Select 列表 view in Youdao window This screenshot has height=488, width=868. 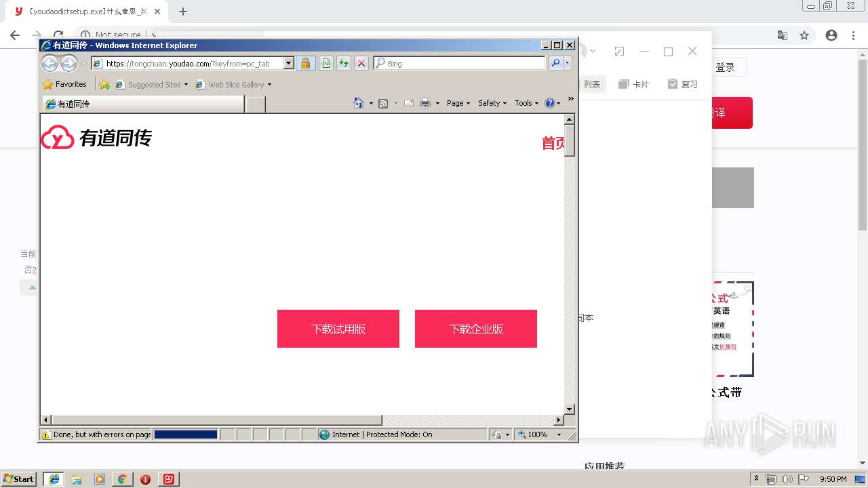[591, 84]
